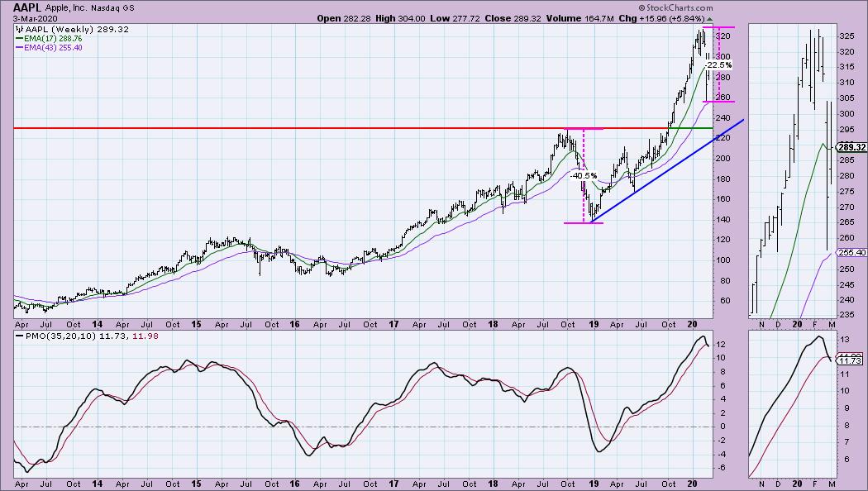Click the purple line marker beside EMA(43)
This screenshot has width=868, height=491.
pos(19,48)
